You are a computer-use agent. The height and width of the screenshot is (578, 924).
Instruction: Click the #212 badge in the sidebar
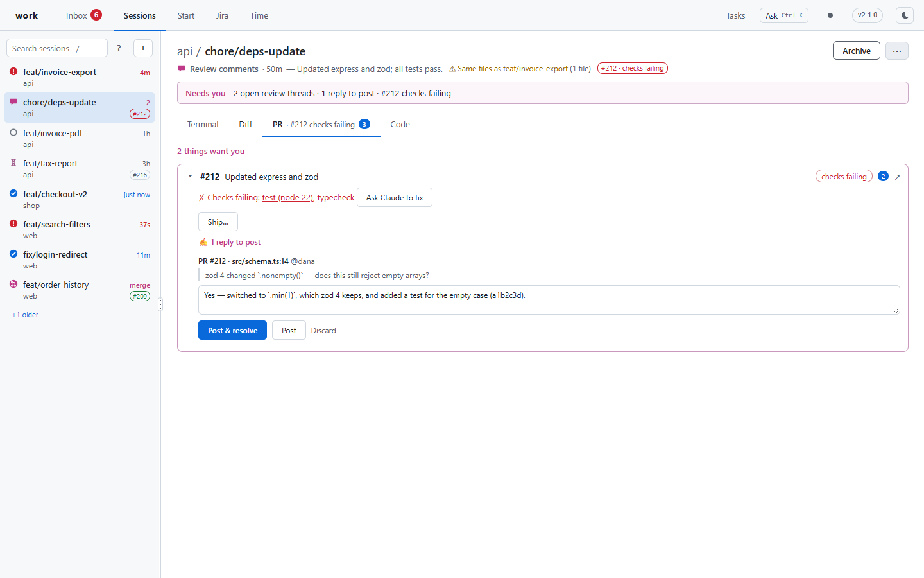140,114
